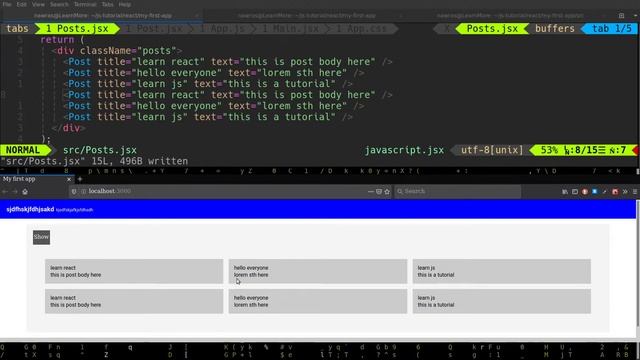
Task: Click utf-8[unix] encoding in status line
Action: coord(492,150)
